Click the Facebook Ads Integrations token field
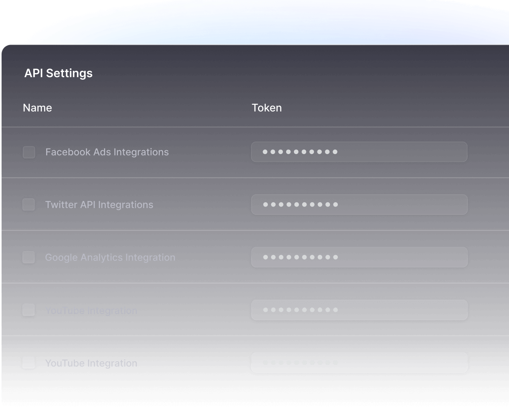The height and width of the screenshot is (420, 509). pyautogui.click(x=359, y=152)
